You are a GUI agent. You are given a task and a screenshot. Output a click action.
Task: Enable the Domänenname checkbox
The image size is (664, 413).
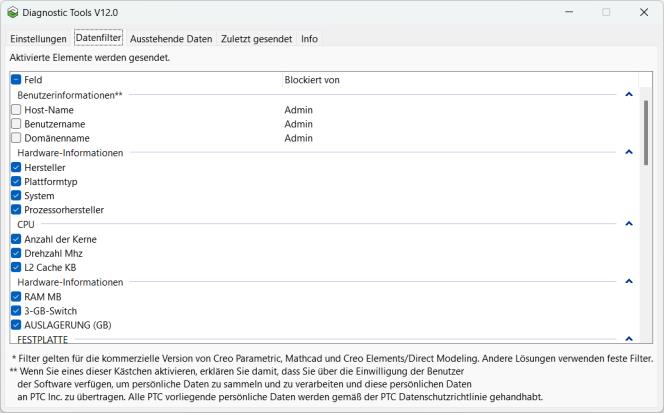16,138
